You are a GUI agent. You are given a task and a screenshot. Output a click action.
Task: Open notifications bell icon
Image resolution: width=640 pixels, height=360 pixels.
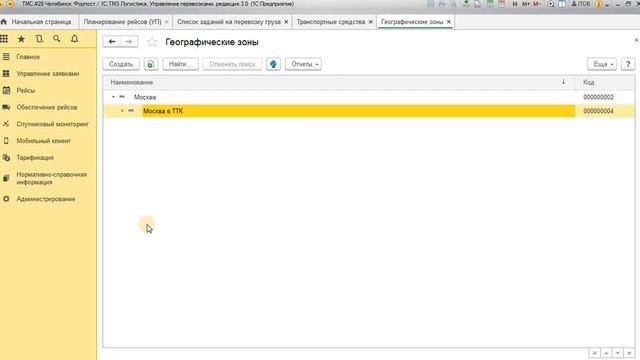(74, 39)
